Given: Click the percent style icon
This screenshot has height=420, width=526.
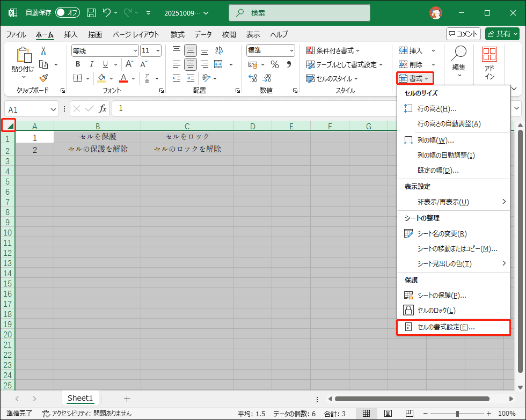Looking at the screenshot, I should pos(274,64).
